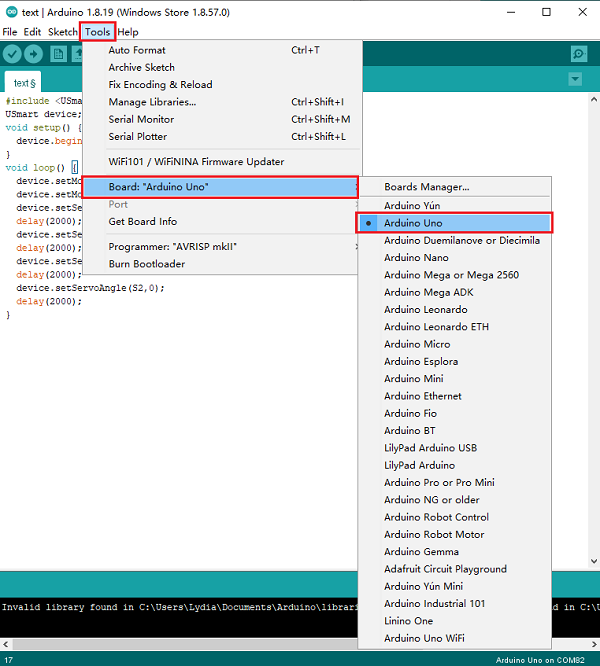Click the Verify checkmark toolbar icon
The height and width of the screenshot is (666, 600).
(12, 54)
